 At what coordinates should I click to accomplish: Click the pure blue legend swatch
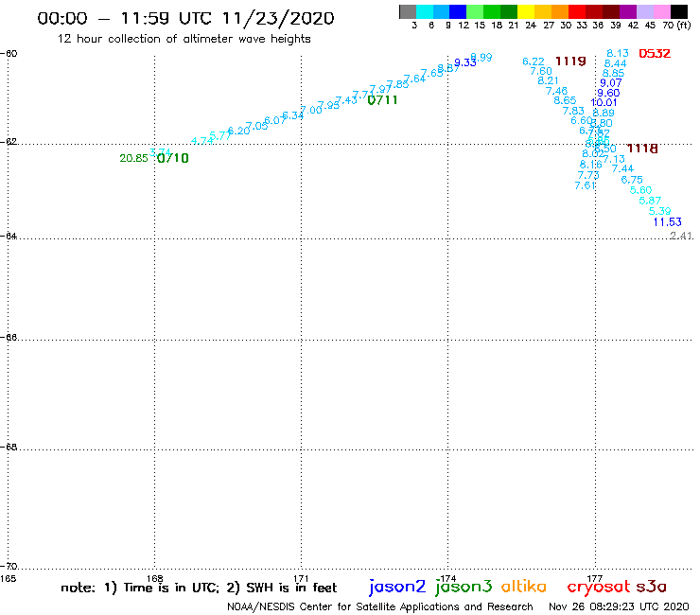[x=458, y=11]
